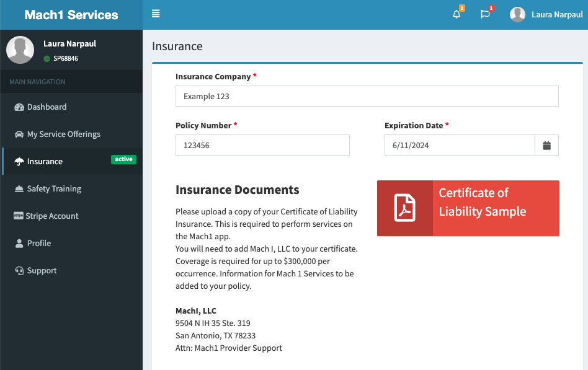Click sidebar profile avatar picture

tap(20, 50)
